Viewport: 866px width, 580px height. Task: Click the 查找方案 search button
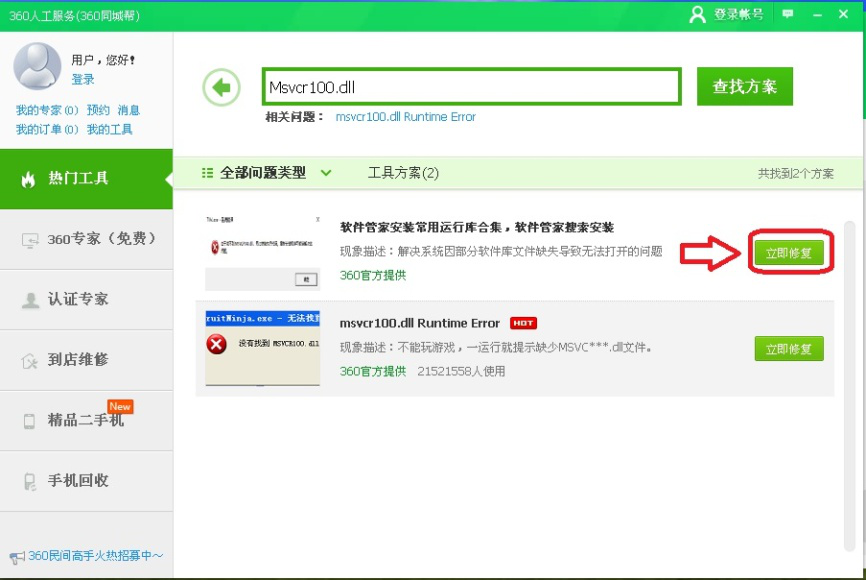click(744, 86)
